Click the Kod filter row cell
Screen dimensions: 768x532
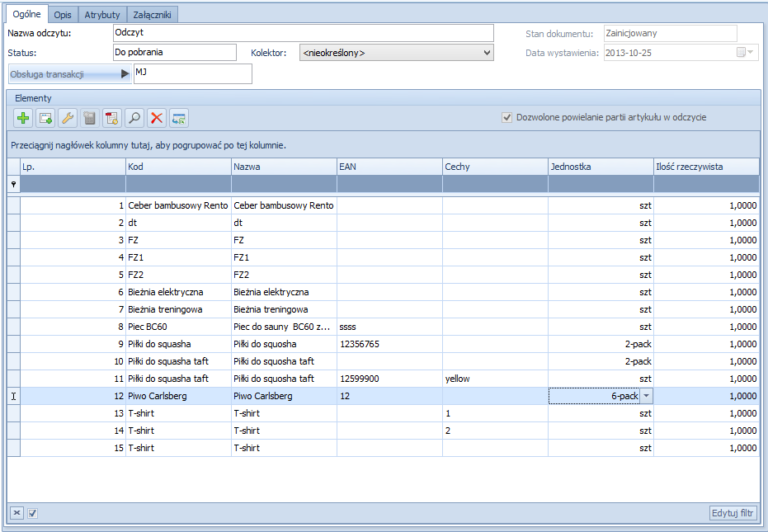(x=178, y=184)
